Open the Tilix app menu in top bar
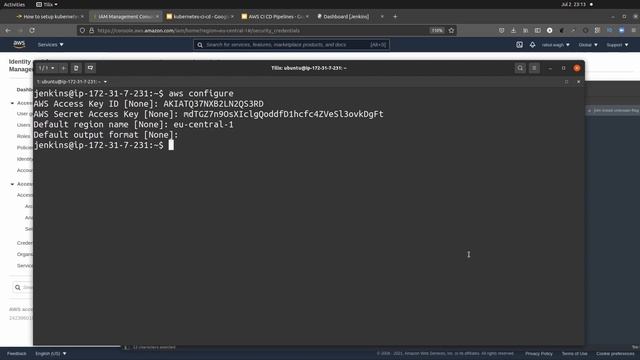The image size is (640, 360). [x=47, y=4]
